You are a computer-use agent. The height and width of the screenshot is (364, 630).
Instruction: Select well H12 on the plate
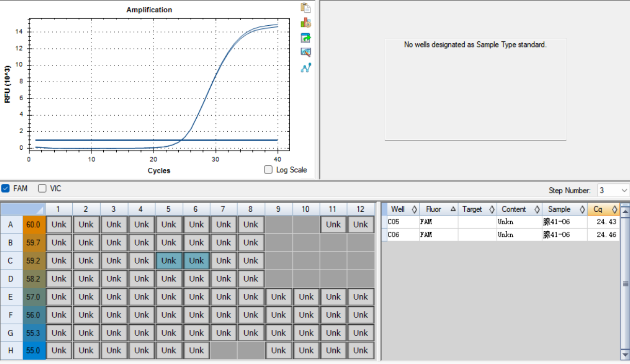[361, 351]
